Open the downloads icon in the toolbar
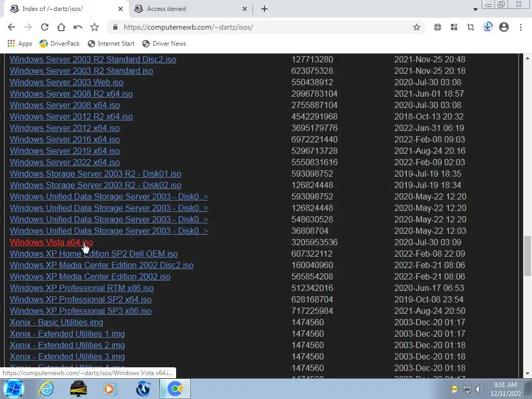Viewport: 532px width, 399px height. pyautogui.click(x=487, y=27)
